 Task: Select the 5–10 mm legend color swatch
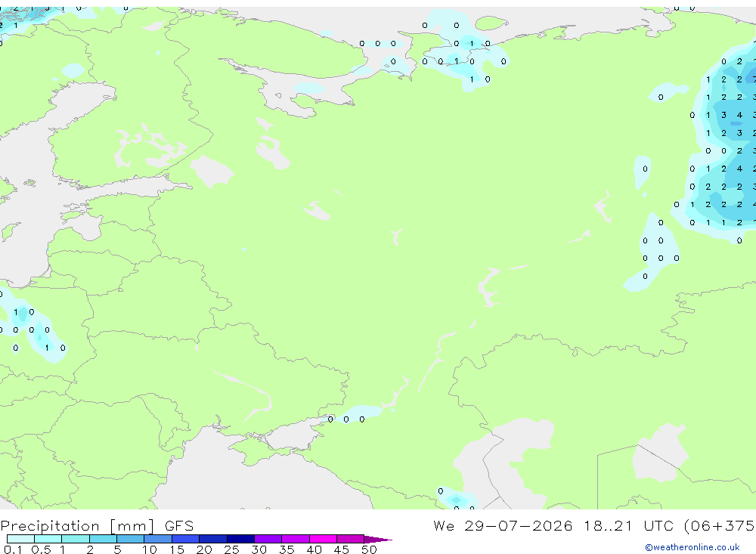(130, 539)
